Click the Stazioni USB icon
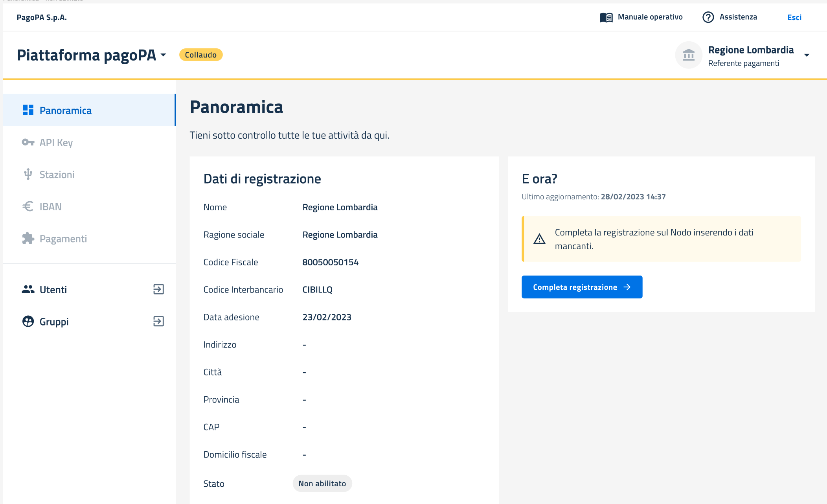Viewport: 827px width, 504px height. point(28,174)
